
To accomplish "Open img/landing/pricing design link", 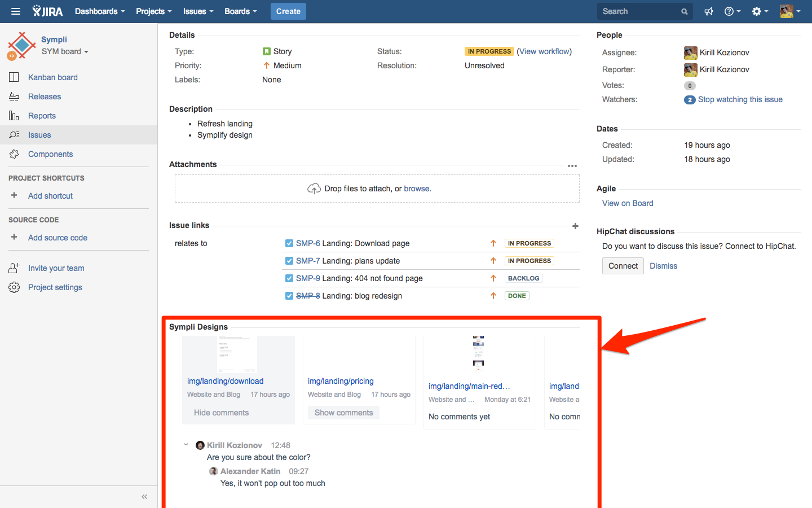I will [341, 381].
